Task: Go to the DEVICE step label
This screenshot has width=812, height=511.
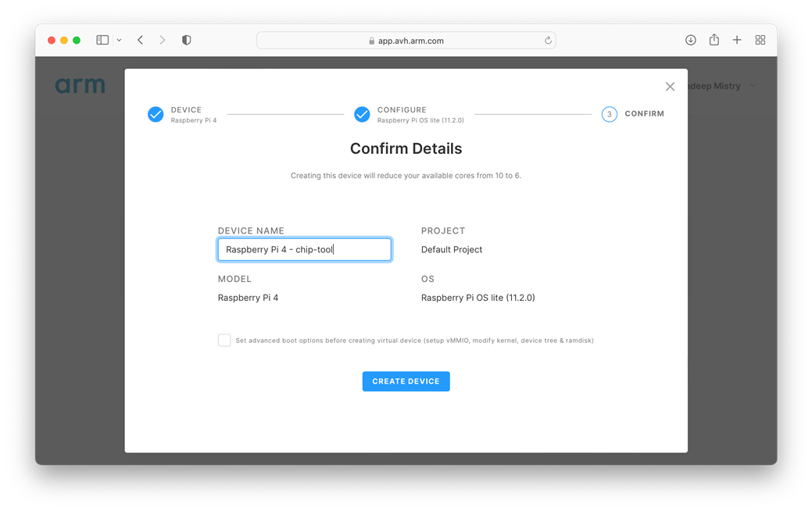Action: click(186, 109)
